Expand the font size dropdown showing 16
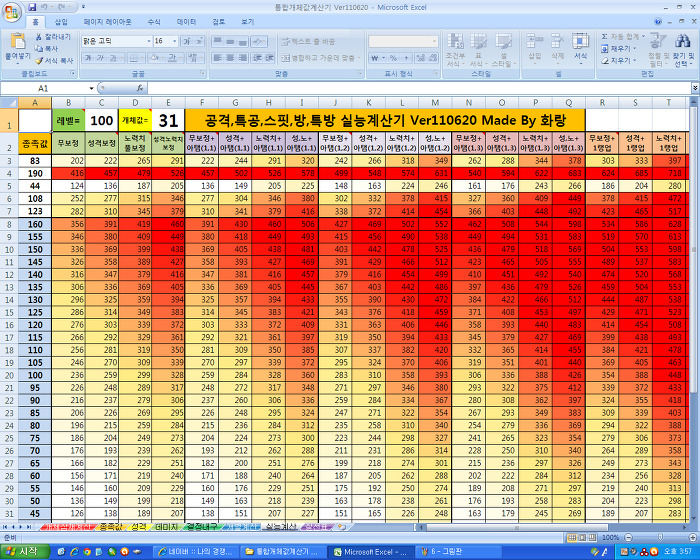The width and height of the screenshot is (700, 560). tap(174, 41)
